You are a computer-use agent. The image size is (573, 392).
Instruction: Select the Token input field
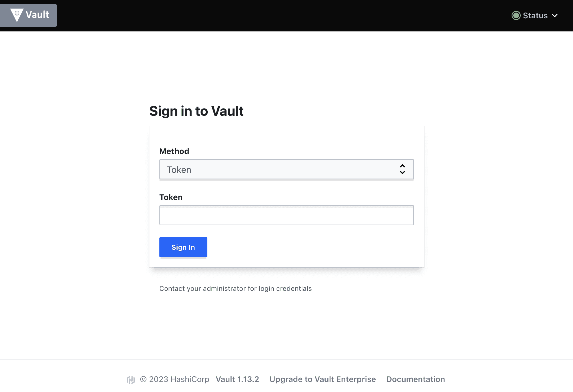pos(286,215)
